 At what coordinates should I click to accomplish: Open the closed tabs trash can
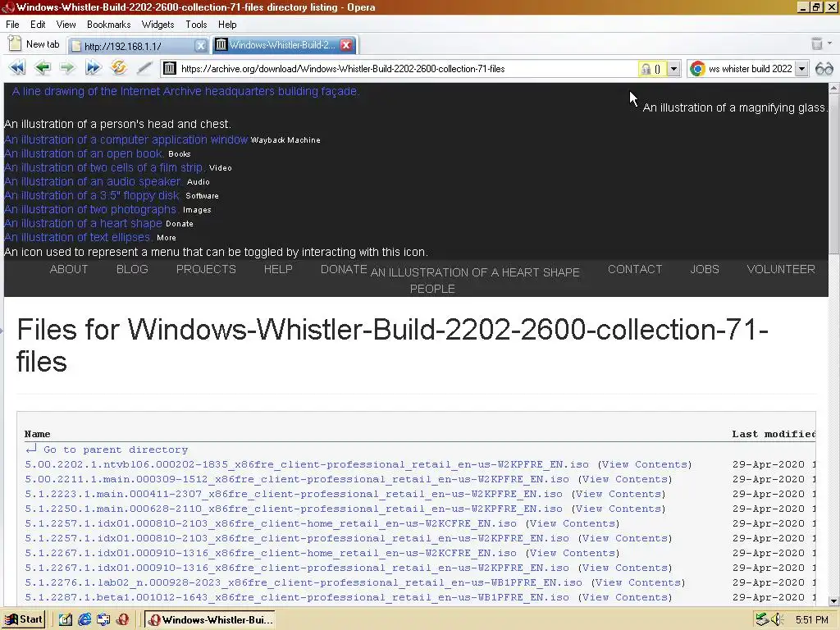tap(816, 44)
